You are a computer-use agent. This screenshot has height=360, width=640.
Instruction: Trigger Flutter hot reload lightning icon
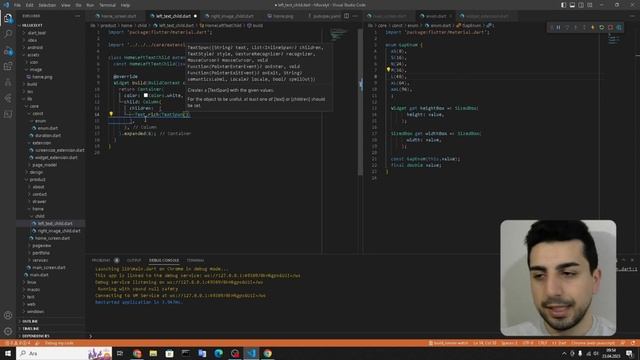click(x=593, y=27)
